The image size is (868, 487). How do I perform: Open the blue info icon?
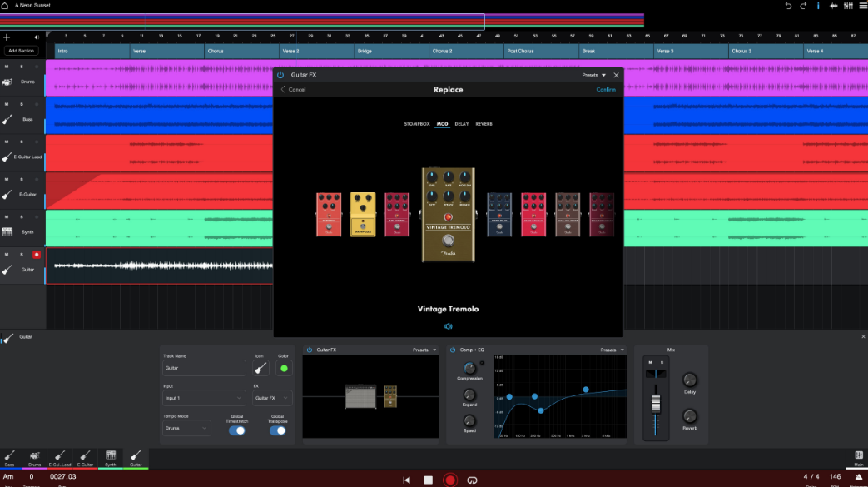(818, 6)
